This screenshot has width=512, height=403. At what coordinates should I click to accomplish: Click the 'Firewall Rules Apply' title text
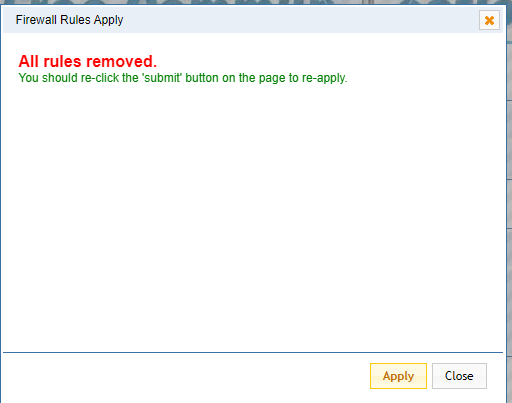point(69,20)
